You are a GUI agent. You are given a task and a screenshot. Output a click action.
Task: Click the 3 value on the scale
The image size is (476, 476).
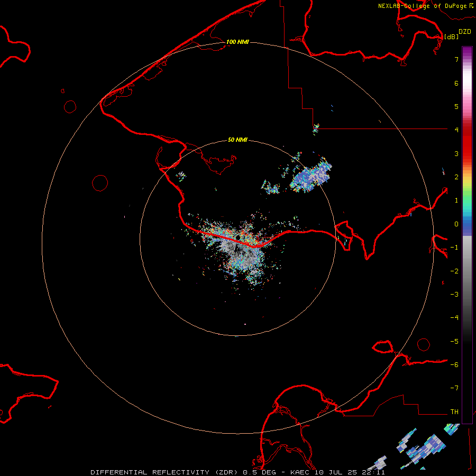tap(456, 153)
